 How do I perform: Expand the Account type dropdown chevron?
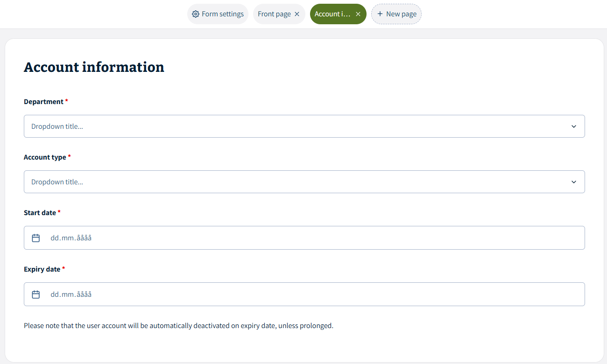coord(574,182)
